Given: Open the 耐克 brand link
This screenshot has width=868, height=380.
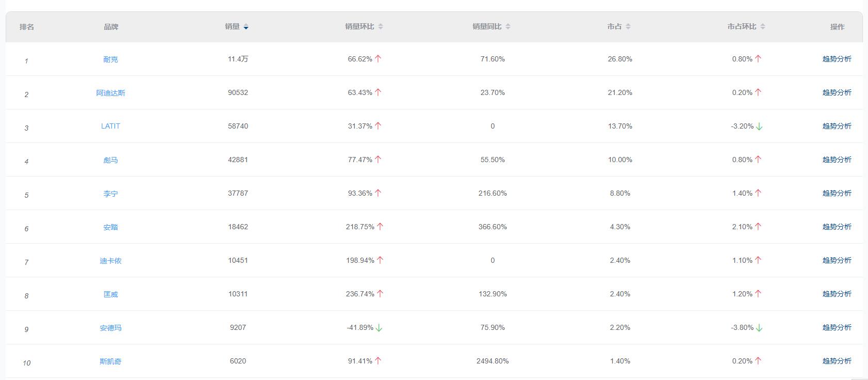Looking at the screenshot, I should (x=110, y=59).
